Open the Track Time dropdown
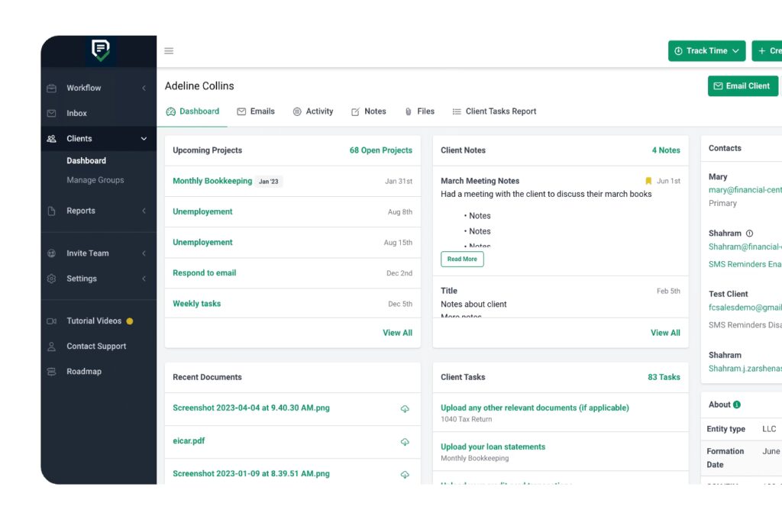This screenshot has height=532, width=782. [x=706, y=51]
